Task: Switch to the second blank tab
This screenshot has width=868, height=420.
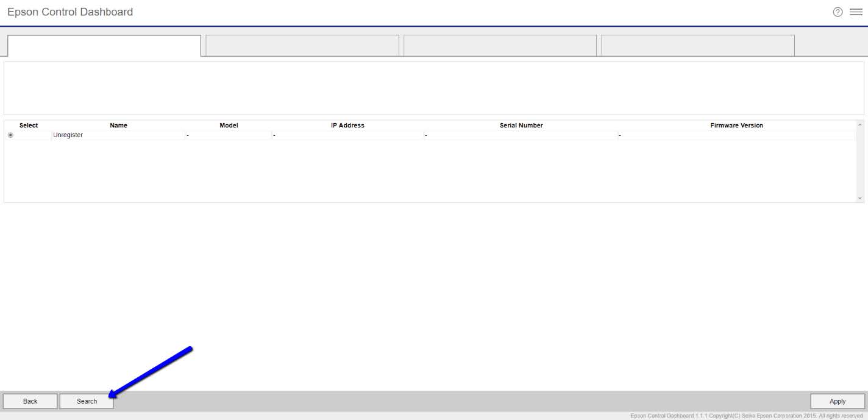Action: pos(302,46)
